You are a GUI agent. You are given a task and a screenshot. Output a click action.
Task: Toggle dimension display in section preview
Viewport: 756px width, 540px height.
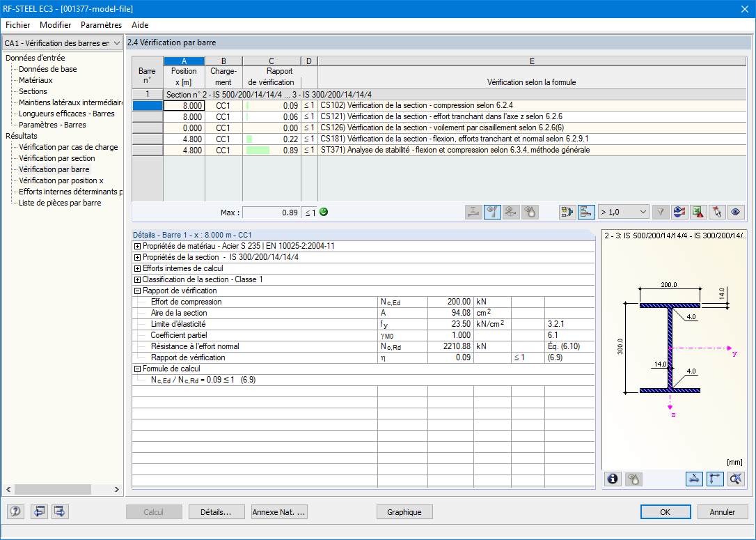pyautogui.click(x=694, y=479)
